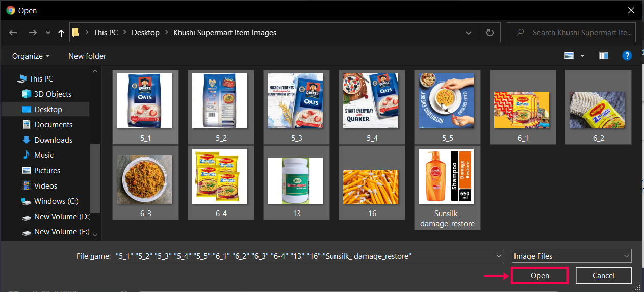Expand address bar history dropdown

point(469,33)
